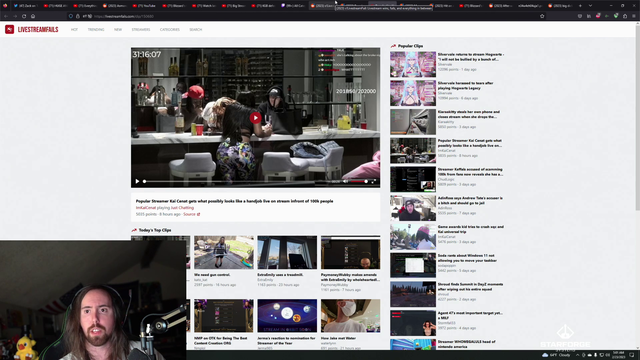This screenshot has height=360, width=640.
Task: Open the ImKaiCenat streamer link under video
Action: click(146, 208)
